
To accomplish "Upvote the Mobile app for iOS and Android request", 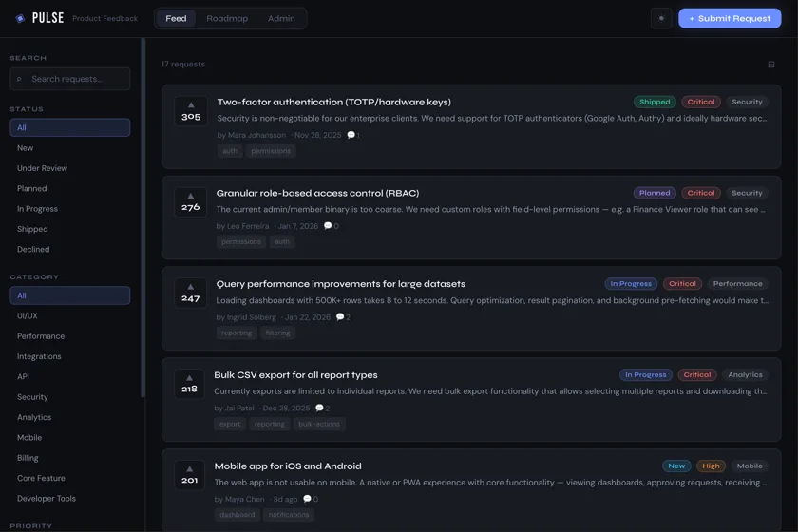I will click(x=189, y=475).
